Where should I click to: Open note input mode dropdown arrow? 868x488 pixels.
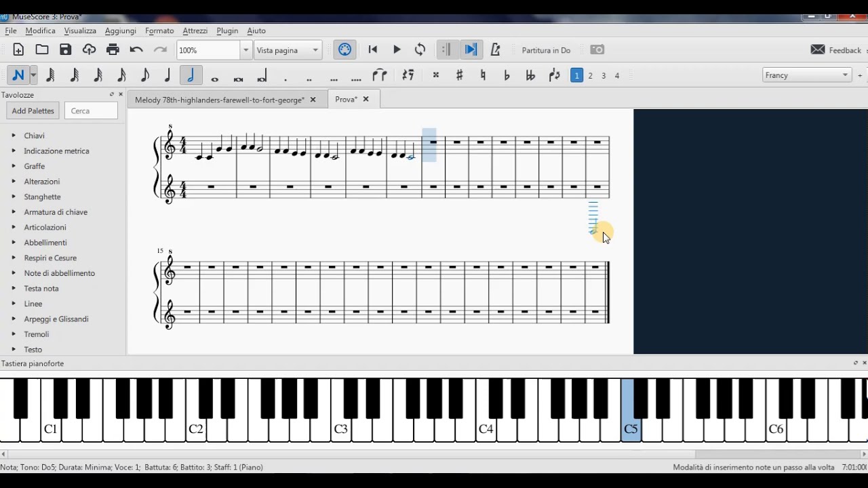coord(33,75)
